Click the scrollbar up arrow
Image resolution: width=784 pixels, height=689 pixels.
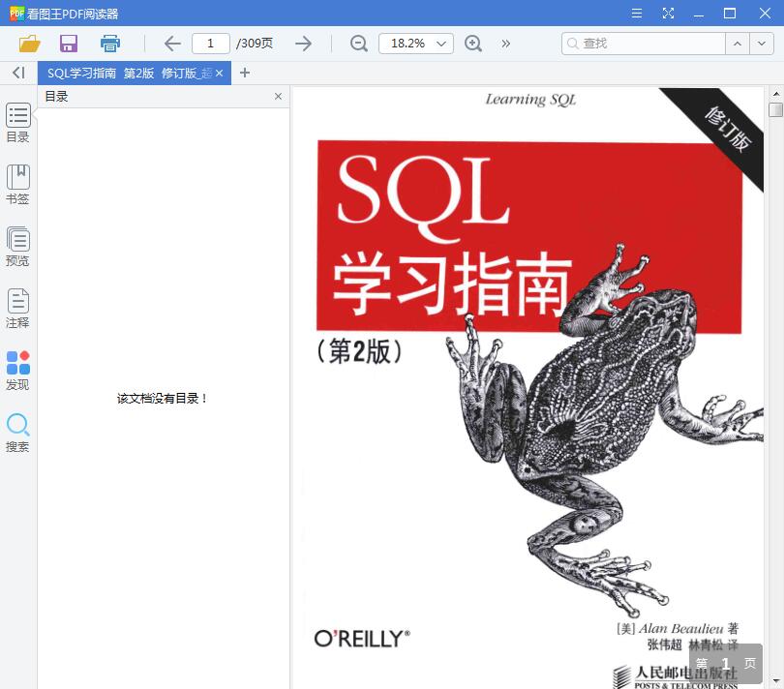776,94
